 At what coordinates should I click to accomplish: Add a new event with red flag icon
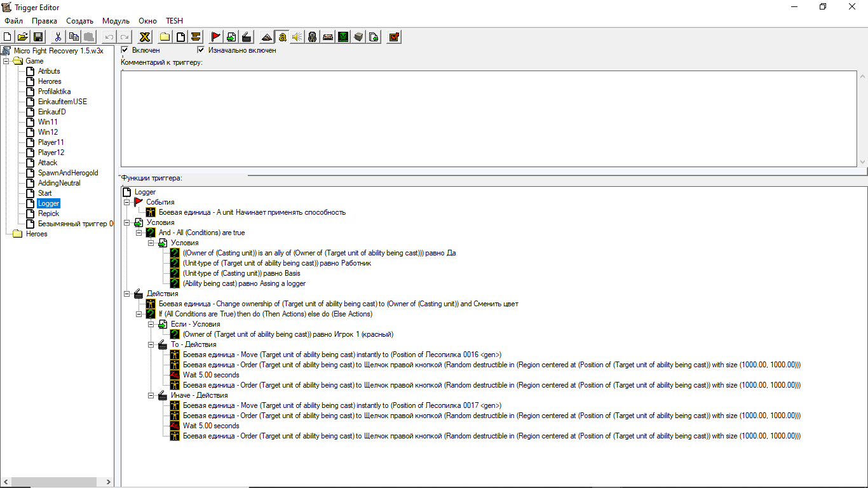click(x=216, y=37)
